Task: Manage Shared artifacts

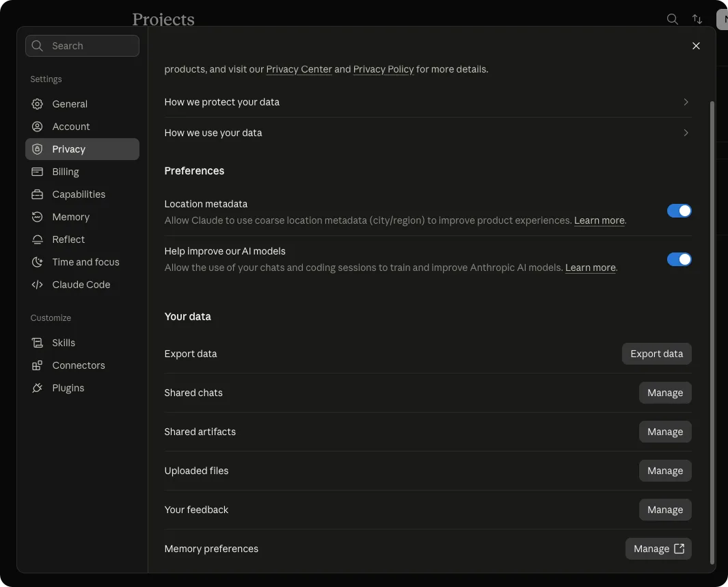Action: (665, 432)
